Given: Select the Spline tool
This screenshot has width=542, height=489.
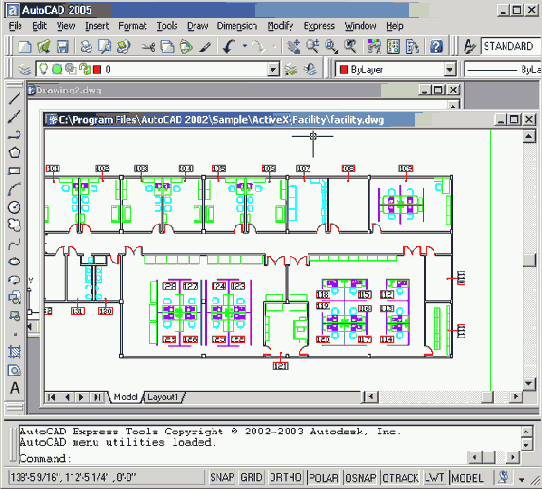Looking at the screenshot, I should coord(14,243).
